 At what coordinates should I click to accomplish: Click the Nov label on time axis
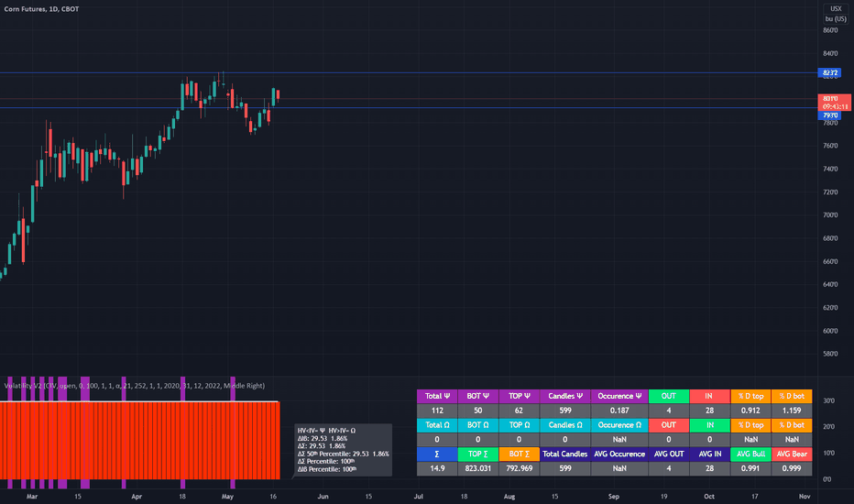pyautogui.click(x=805, y=497)
